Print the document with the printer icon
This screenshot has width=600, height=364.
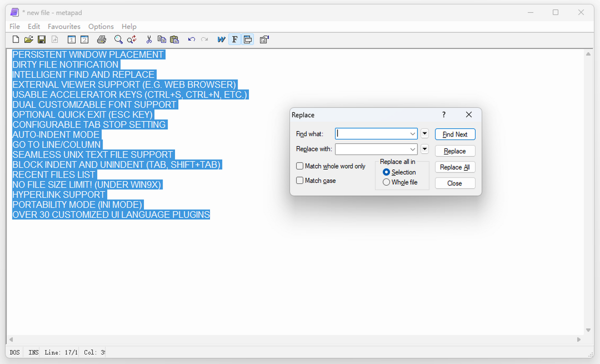coord(101,39)
